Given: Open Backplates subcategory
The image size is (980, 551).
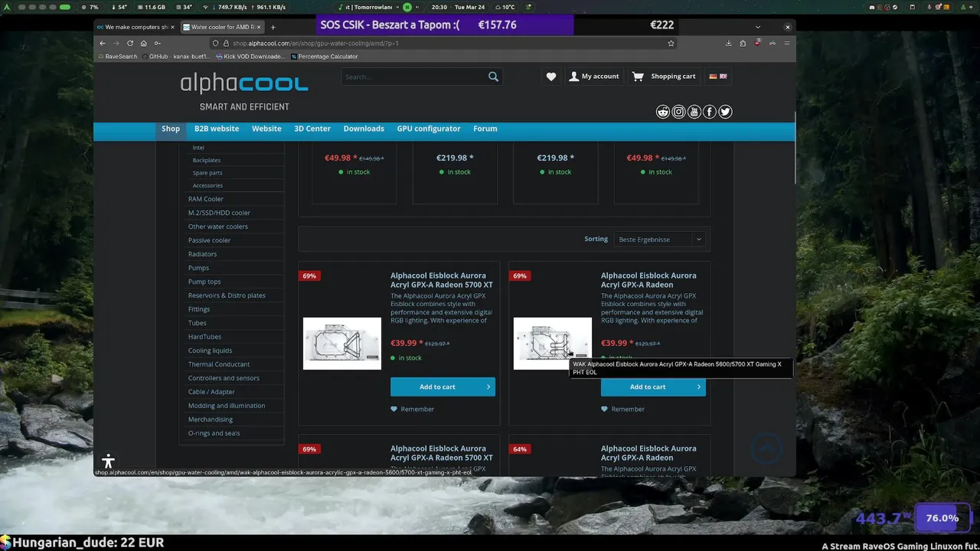Looking at the screenshot, I should coord(207,161).
